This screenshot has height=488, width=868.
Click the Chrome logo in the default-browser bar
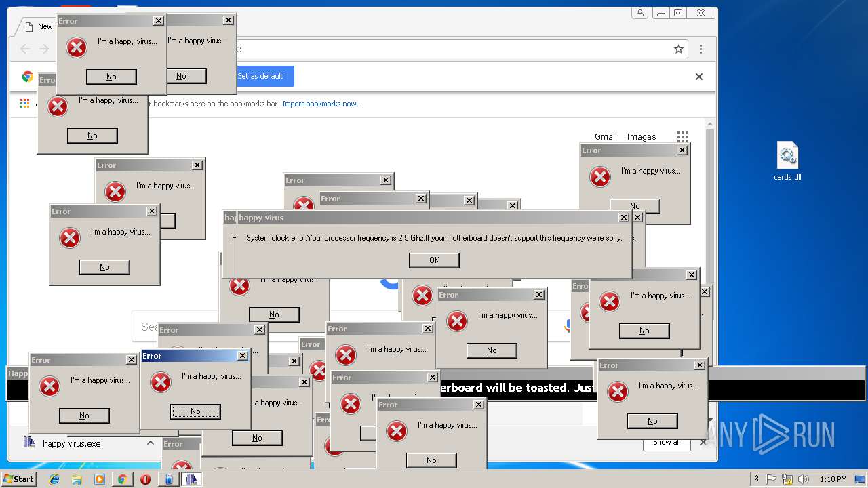tap(28, 77)
